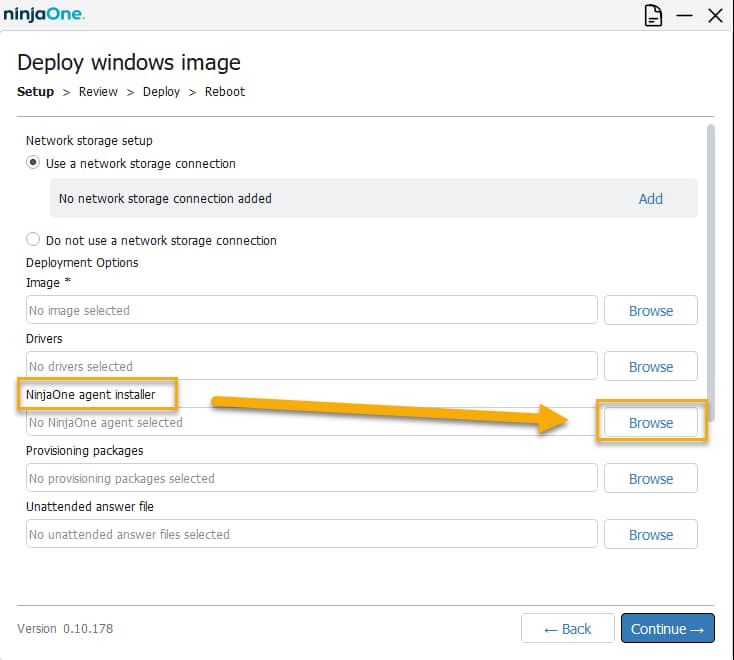Browse for NinjaOne agent installer
The height and width of the screenshot is (660, 734).
coord(651,422)
